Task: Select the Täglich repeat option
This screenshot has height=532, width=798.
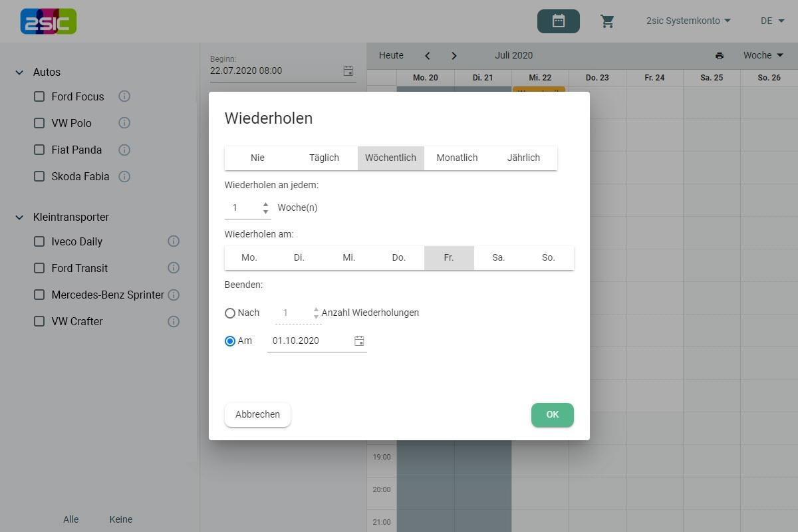Action: [x=324, y=158]
